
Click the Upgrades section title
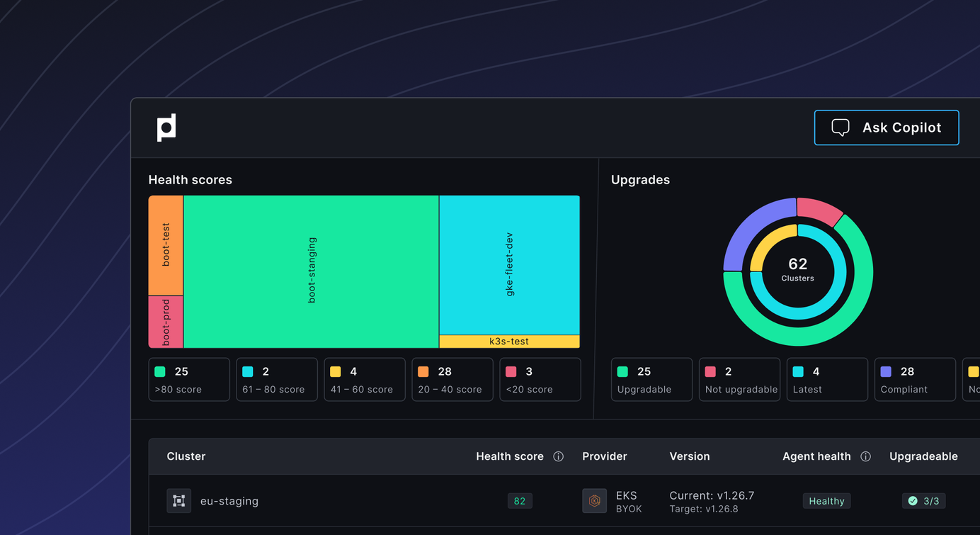tap(640, 180)
